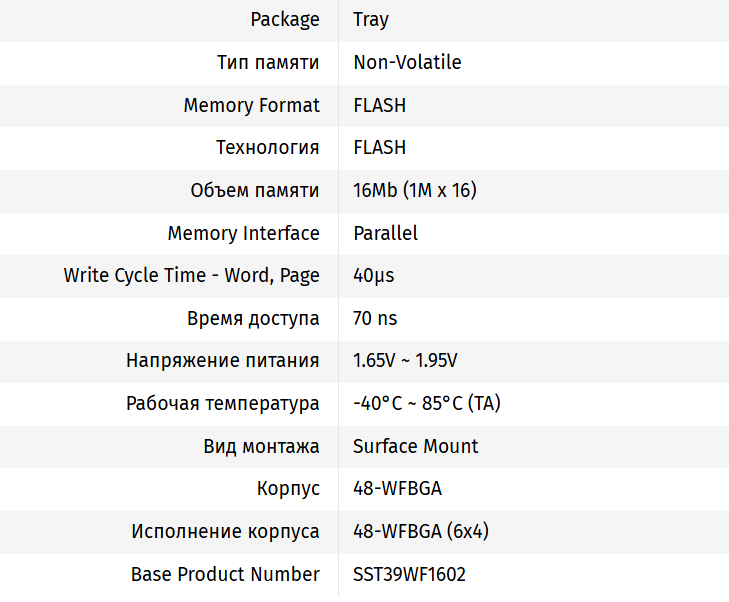The height and width of the screenshot is (602, 729).
Task: Click the "-40°C ~ 85°C (TA)" temperature value
Action: pyautogui.click(x=427, y=404)
